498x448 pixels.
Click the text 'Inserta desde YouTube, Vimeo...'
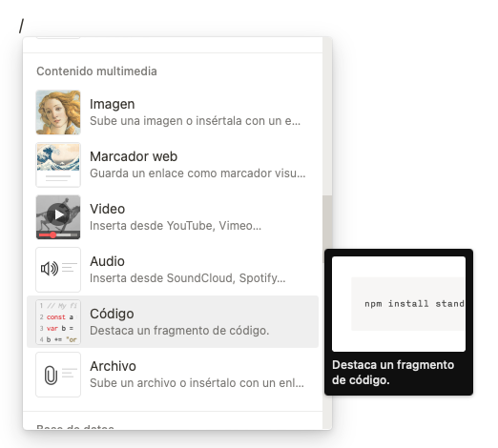(176, 226)
